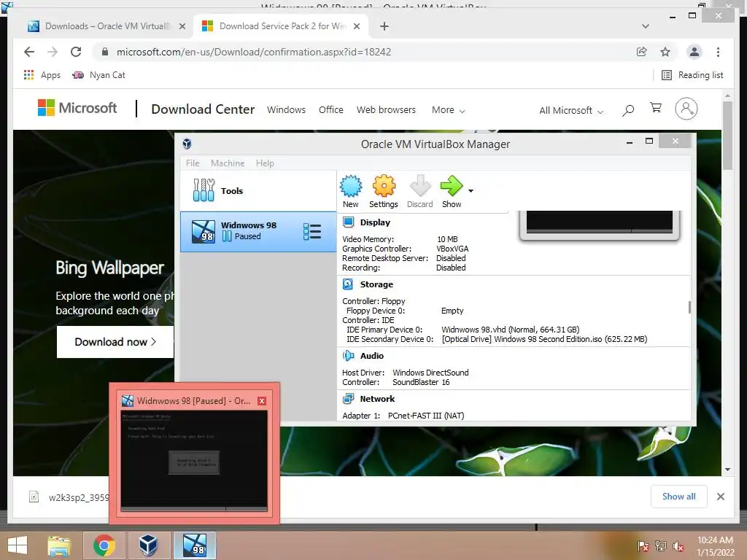Reload the current page
The height and width of the screenshot is (560, 747).
[x=76, y=52]
